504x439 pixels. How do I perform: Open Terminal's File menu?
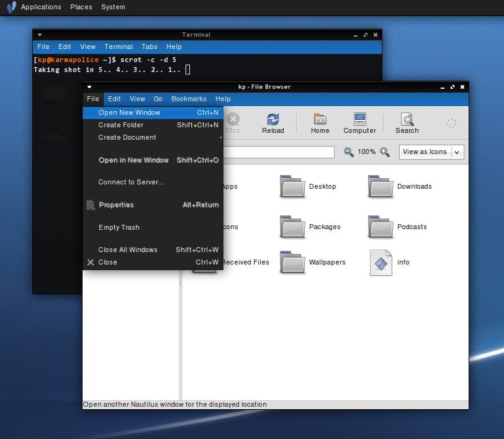tap(43, 47)
